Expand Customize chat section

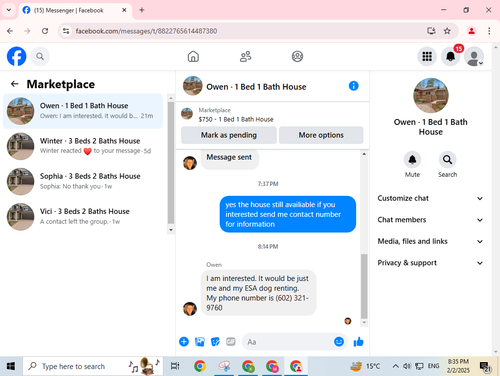(430, 198)
